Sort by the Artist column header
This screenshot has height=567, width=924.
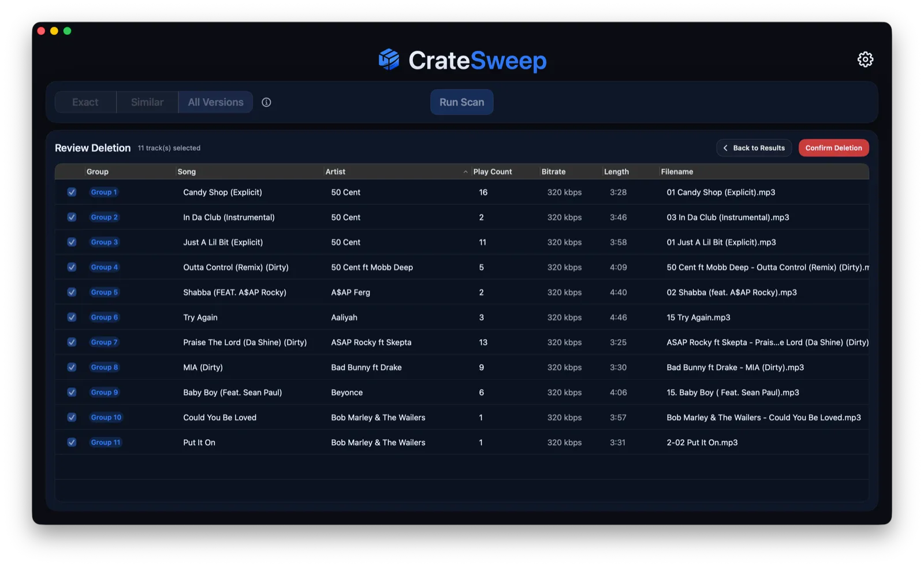[336, 172]
